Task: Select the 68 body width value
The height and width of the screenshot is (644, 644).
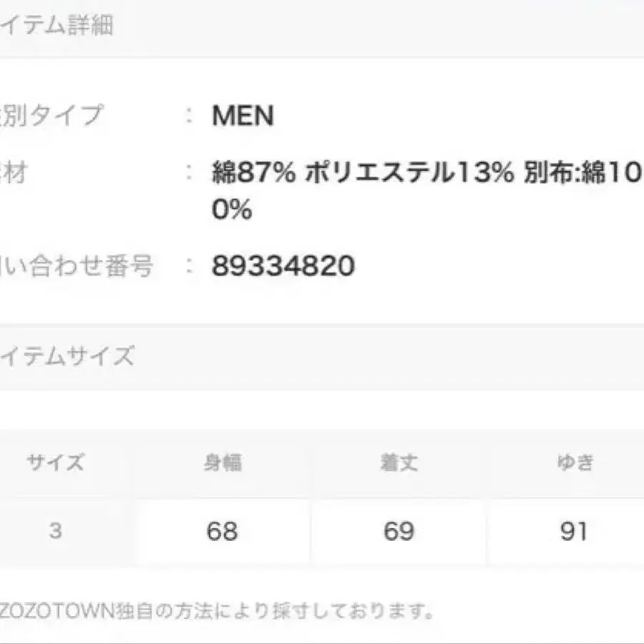Action: pos(222,532)
